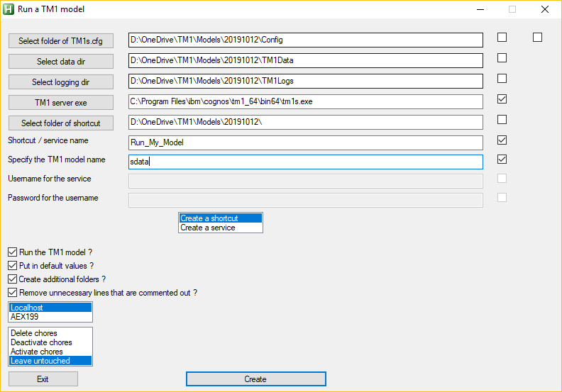Click the Shortcut / service name field
This screenshot has height=392, width=562.
305,142
